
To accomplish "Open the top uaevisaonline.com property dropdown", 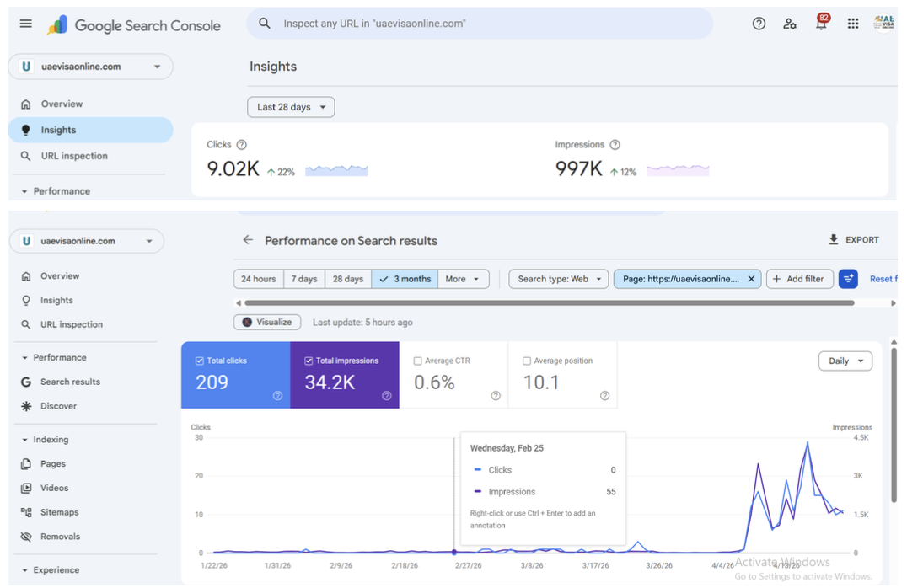I will [x=91, y=67].
